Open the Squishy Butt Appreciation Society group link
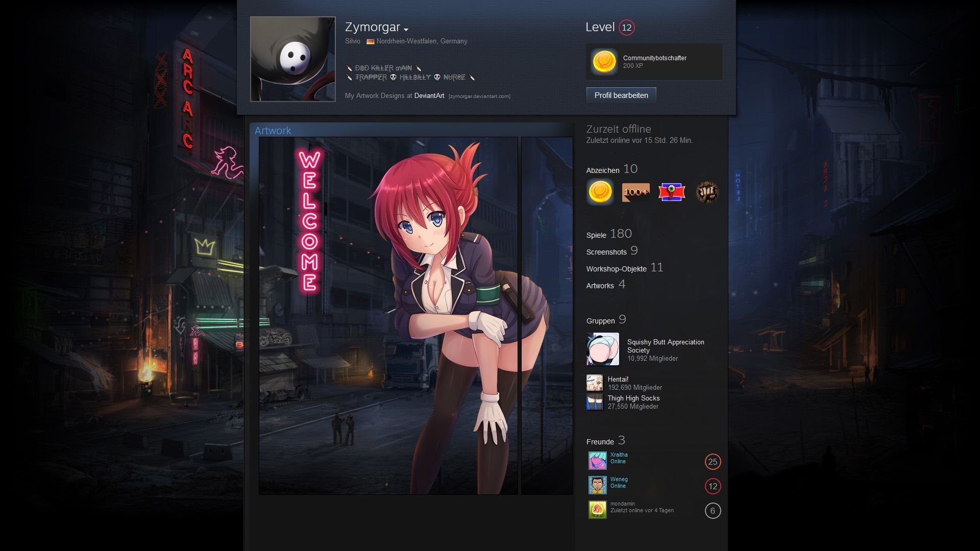The image size is (980, 551). (x=666, y=346)
